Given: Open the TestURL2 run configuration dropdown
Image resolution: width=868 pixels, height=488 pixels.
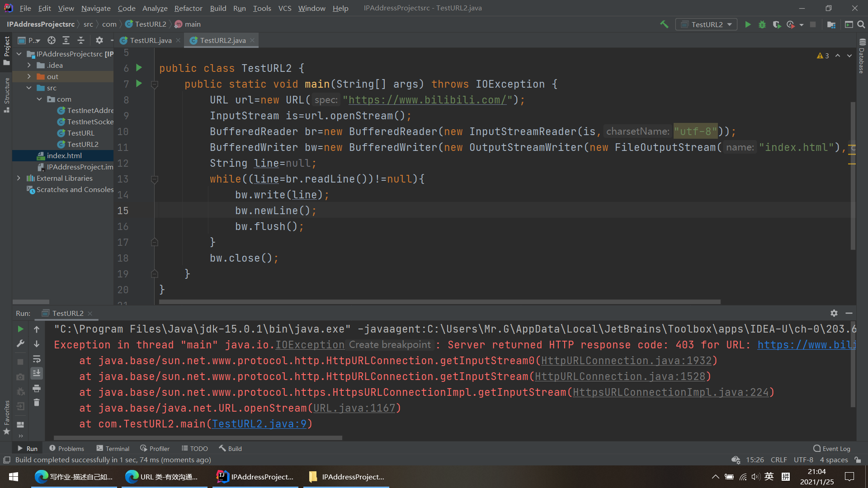Looking at the screenshot, I should (706, 24).
